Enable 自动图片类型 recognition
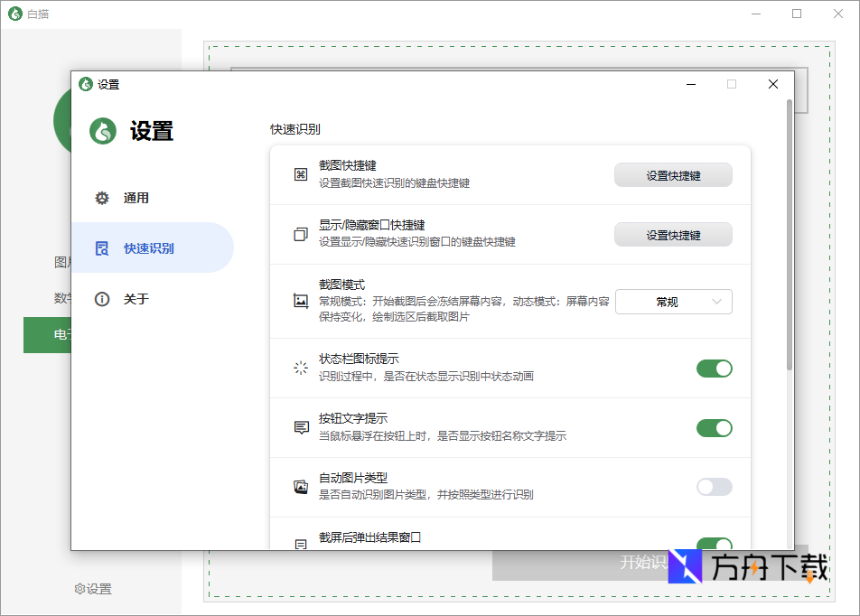This screenshot has width=860, height=616. (x=714, y=487)
